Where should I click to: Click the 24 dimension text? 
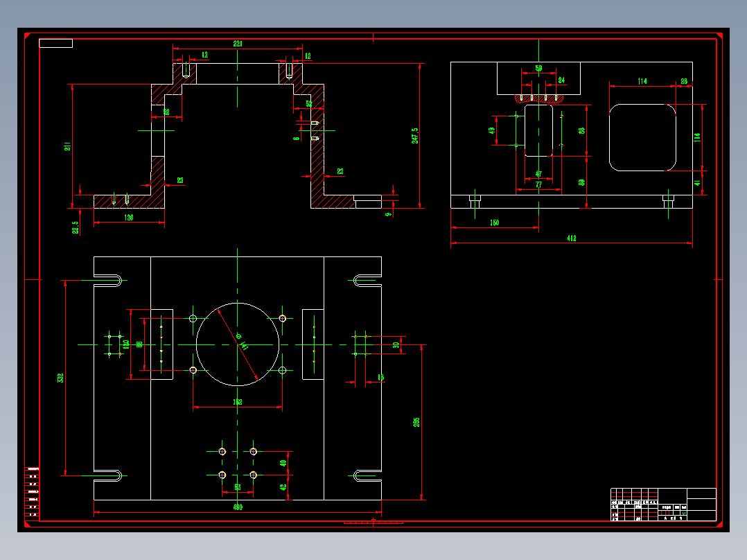coord(561,80)
